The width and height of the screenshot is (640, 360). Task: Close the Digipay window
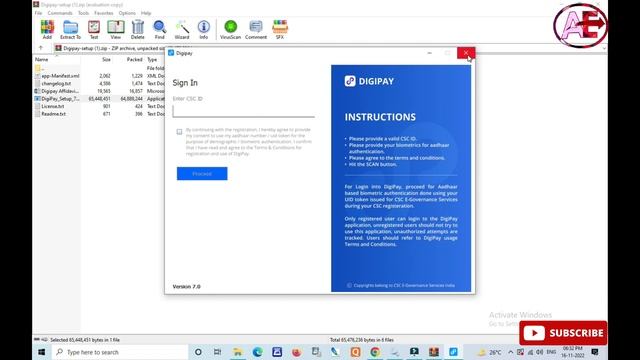click(x=466, y=53)
